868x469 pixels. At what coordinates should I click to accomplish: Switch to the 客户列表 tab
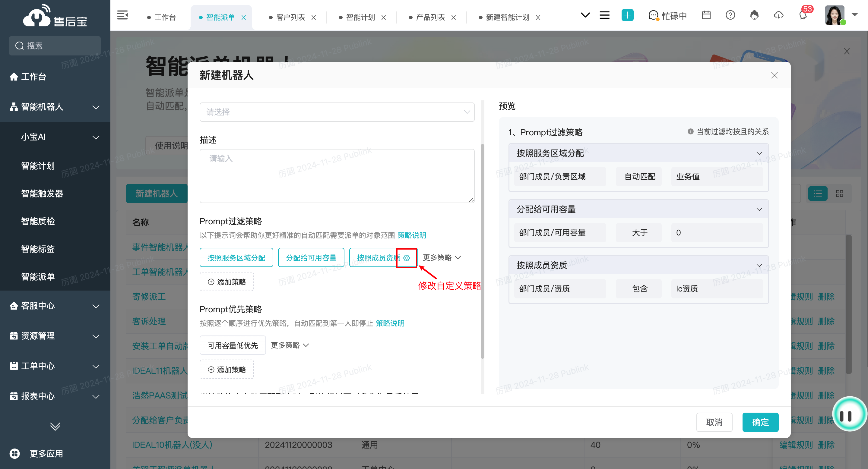click(287, 17)
